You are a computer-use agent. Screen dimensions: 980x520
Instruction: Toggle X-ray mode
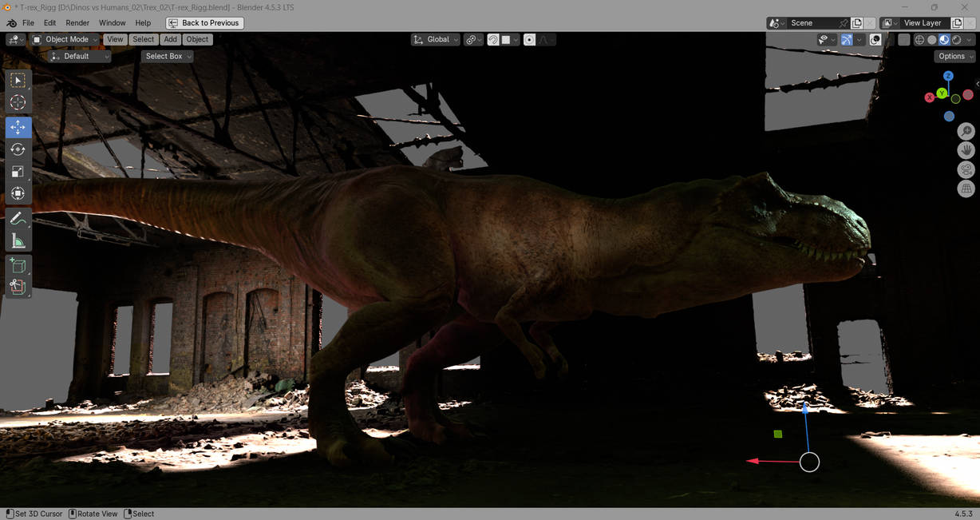[x=903, y=39]
